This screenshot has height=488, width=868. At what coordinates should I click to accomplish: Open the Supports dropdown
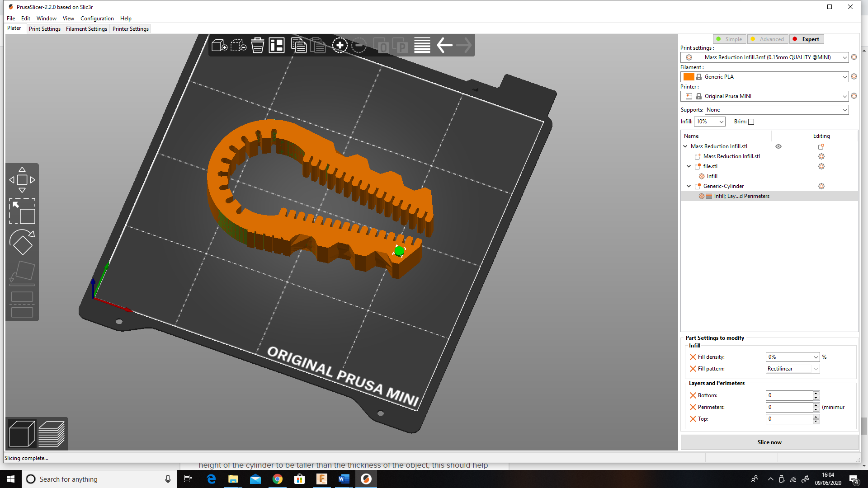777,110
